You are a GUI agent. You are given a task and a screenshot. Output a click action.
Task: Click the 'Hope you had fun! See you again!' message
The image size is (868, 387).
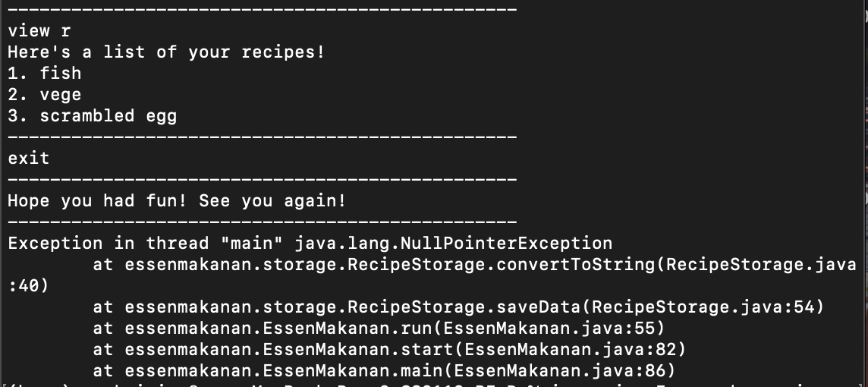[177, 201]
